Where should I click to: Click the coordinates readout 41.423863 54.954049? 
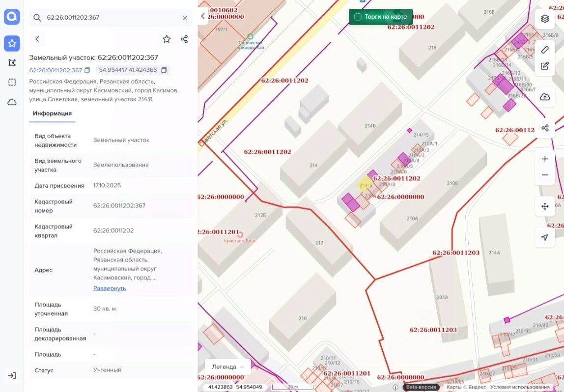[x=235, y=387]
